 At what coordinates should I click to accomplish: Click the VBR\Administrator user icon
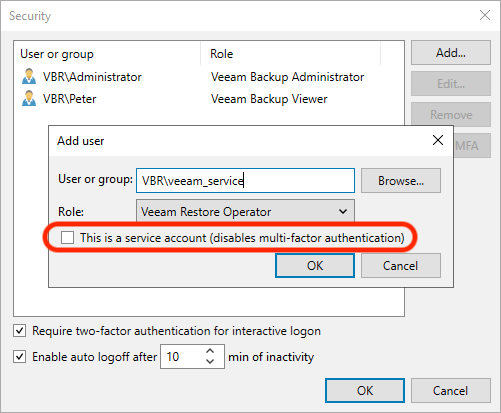tap(29, 76)
